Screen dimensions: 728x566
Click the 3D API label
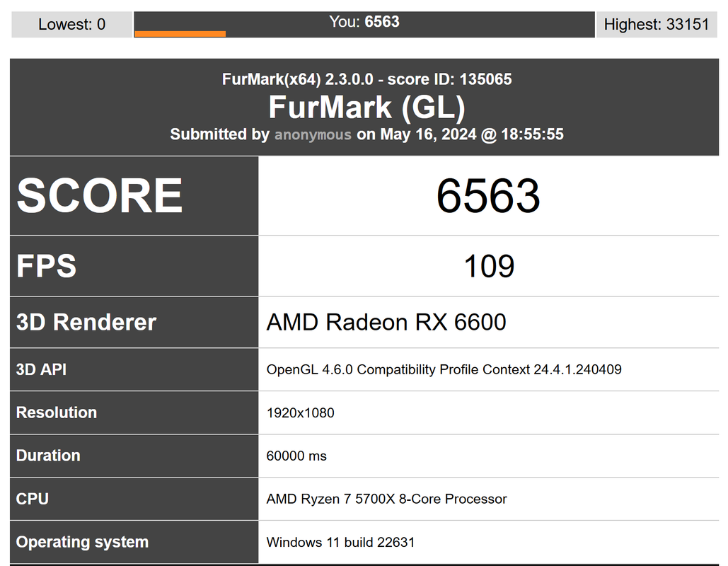coord(41,369)
